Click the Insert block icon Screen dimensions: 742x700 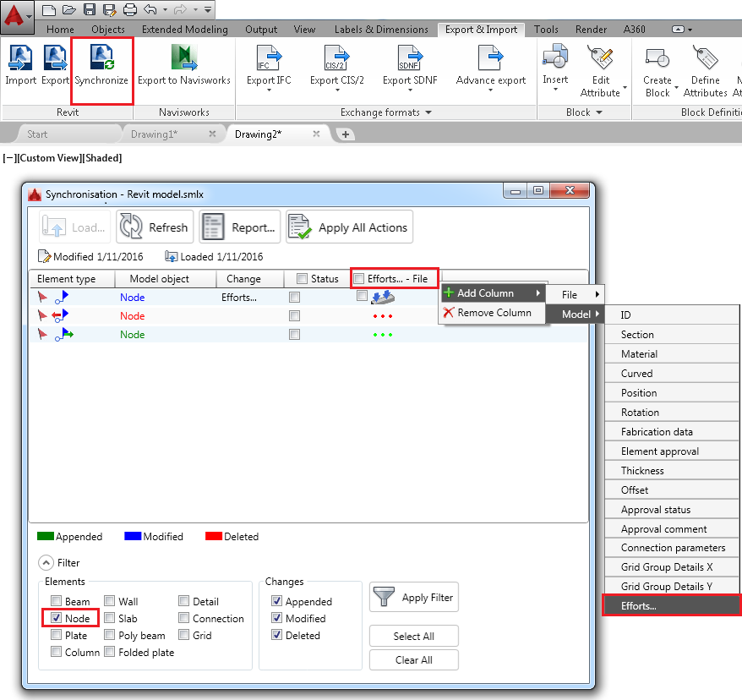point(555,57)
